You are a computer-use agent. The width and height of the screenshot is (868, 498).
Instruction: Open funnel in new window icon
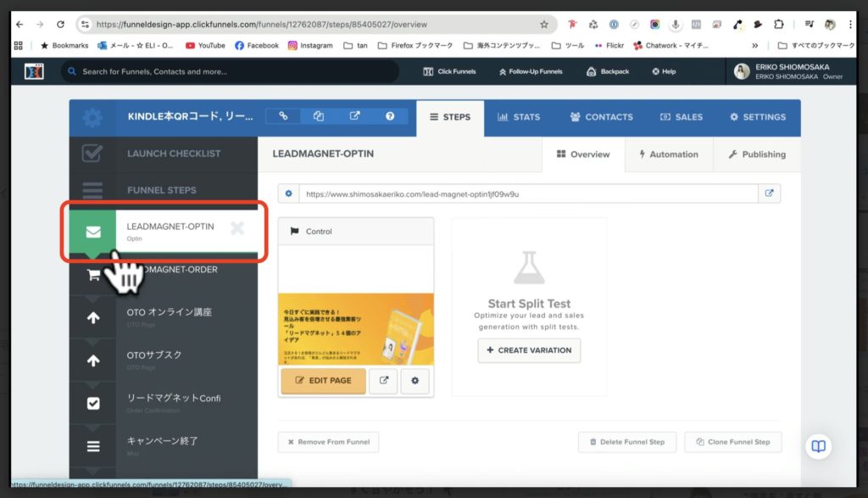[354, 117]
